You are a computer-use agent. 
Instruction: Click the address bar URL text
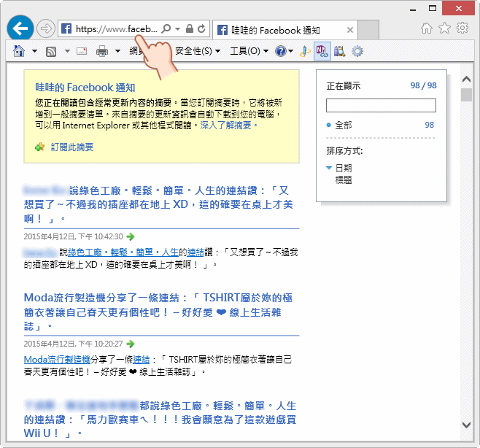117,29
